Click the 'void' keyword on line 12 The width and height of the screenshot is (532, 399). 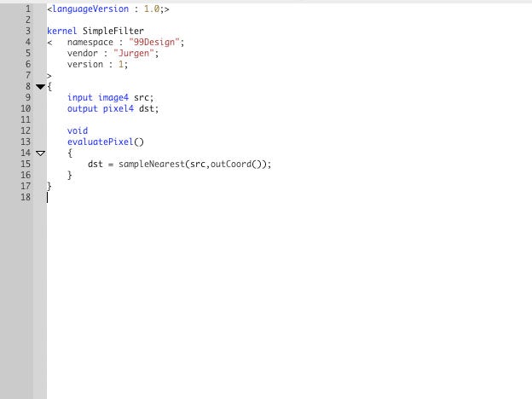[x=78, y=130]
